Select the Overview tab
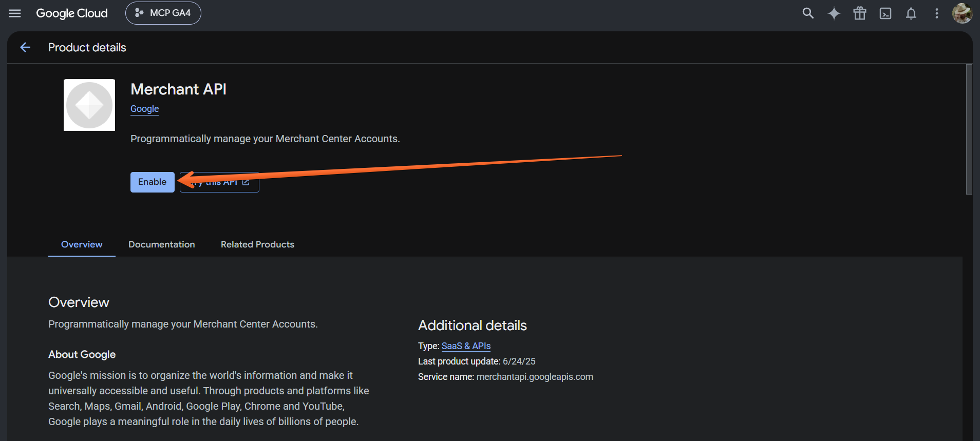Viewport: 980px width, 441px height. click(x=82, y=244)
